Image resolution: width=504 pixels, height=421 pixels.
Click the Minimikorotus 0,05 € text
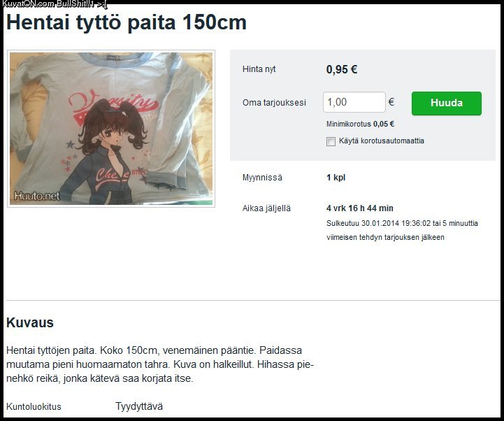[x=360, y=124]
